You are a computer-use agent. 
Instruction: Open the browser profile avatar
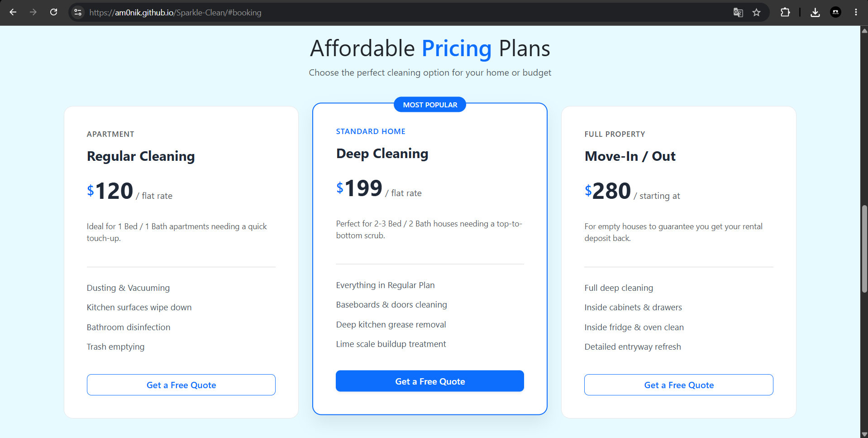coord(835,12)
